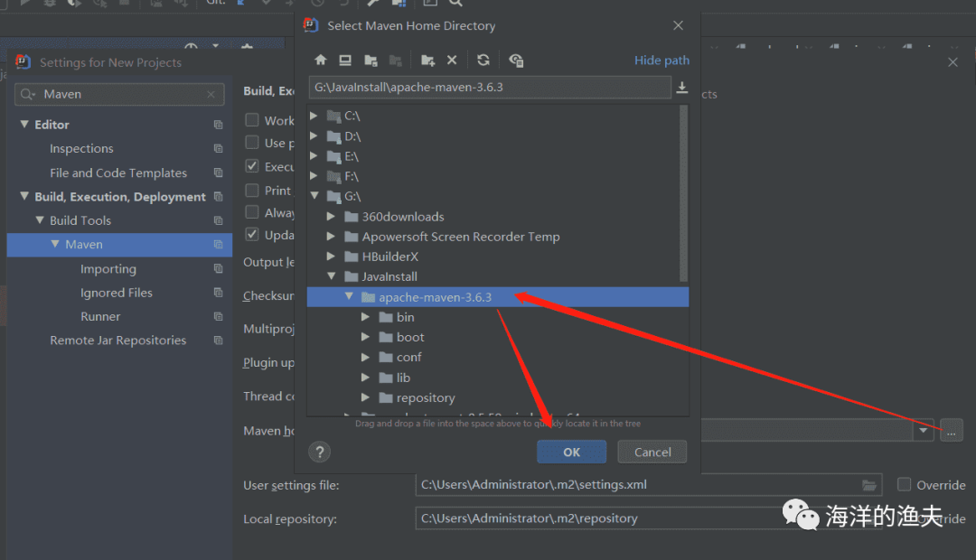The image size is (976, 560).
Task: Toggle Work offline checkbox
Action: tap(252, 119)
